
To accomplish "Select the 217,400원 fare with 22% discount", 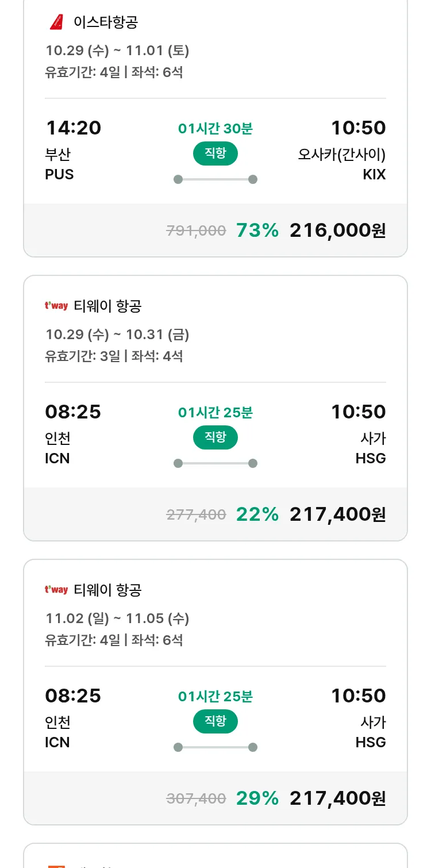I will click(x=337, y=514).
